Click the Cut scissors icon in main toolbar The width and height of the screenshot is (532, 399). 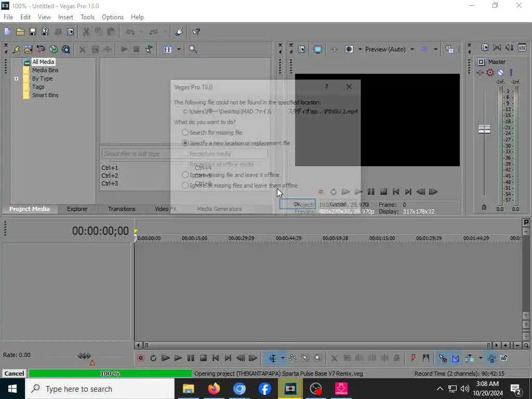click(86, 32)
